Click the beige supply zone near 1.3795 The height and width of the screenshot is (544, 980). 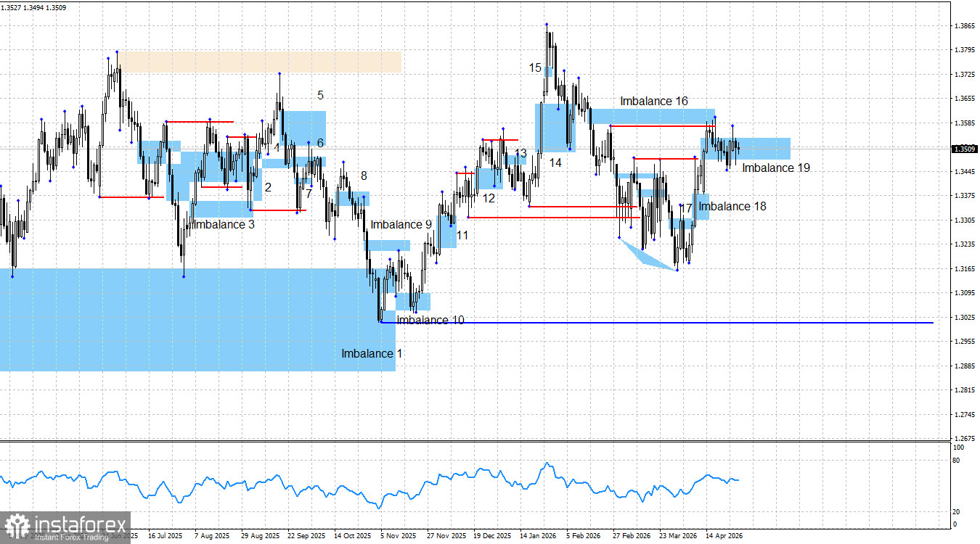[x=261, y=62]
